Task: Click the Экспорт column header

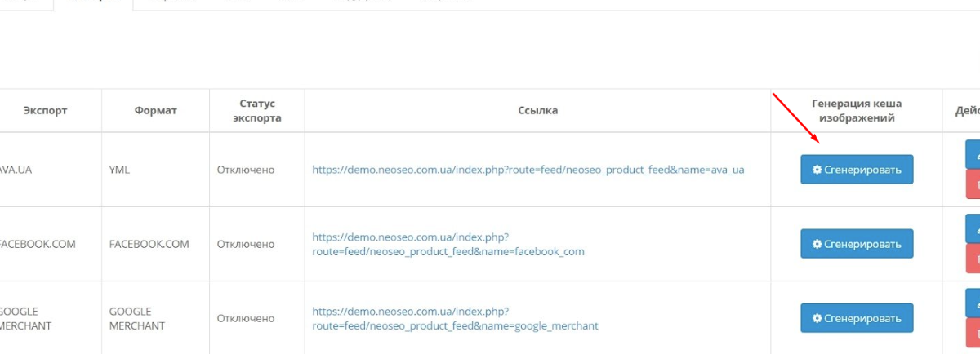Action: [45, 111]
